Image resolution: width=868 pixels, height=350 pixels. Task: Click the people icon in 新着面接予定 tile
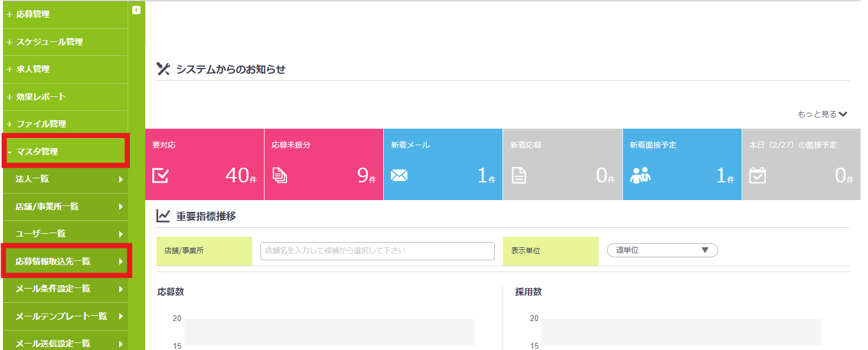[x=640, y=175]
